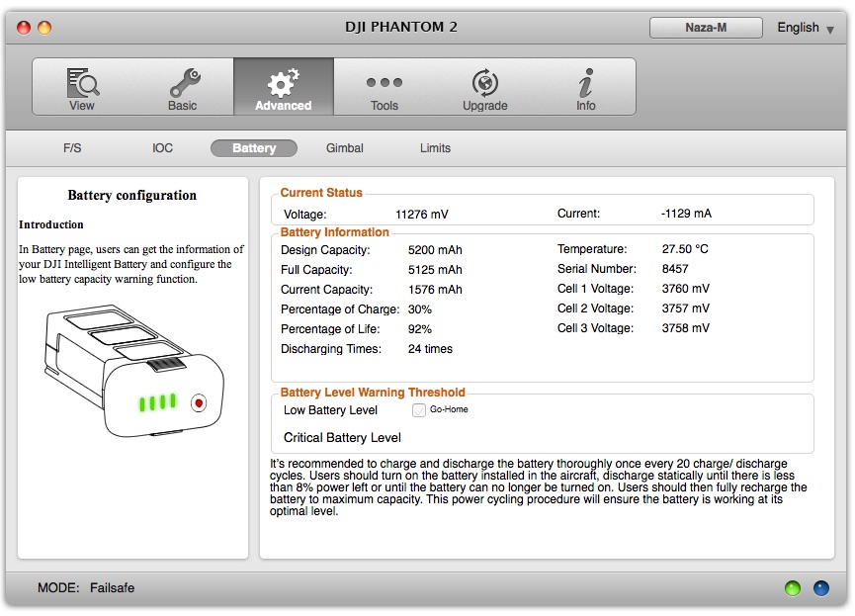The height and width of the screenshot is (616, 855).
Task: Click the current capacity value 1576 mAh
Action: click(x=435, y=289)
